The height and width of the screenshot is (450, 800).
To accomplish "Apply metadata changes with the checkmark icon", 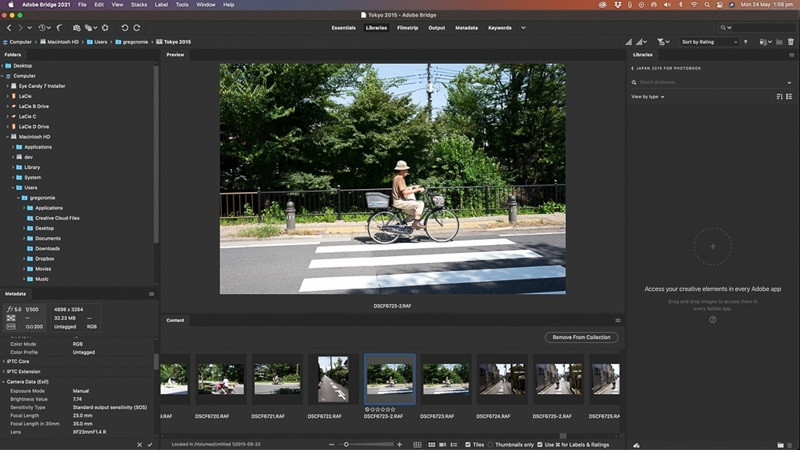I will [x=150, y=445].
